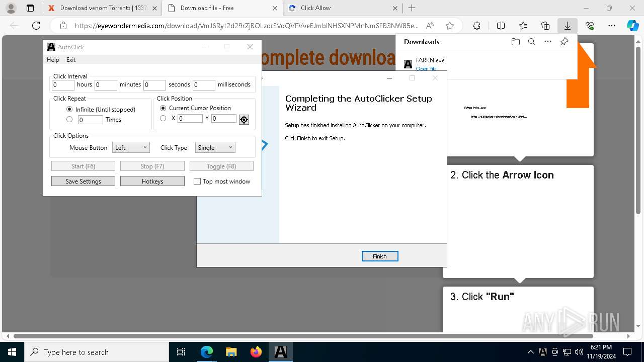This screenshot has width=644, height=362.
Task: Open Windows Start menu
Action: [x=12, y=352]
